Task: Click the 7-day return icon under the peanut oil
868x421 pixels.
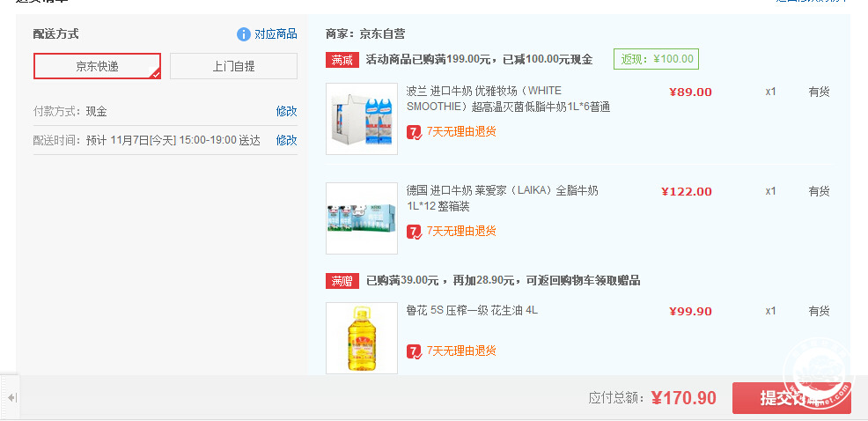Action: pos(414,351)
